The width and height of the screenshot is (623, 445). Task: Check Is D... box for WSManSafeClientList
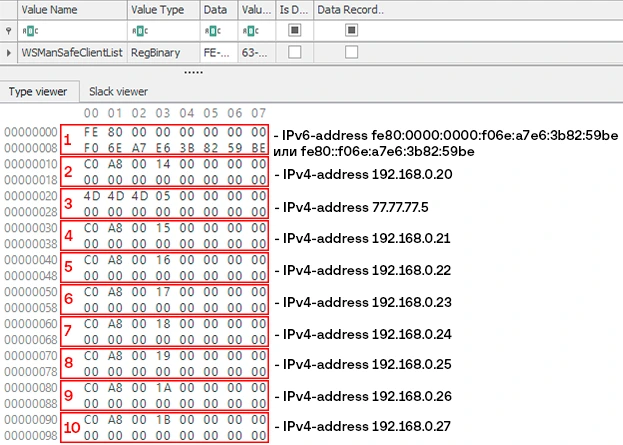click(x=294, y=52)
